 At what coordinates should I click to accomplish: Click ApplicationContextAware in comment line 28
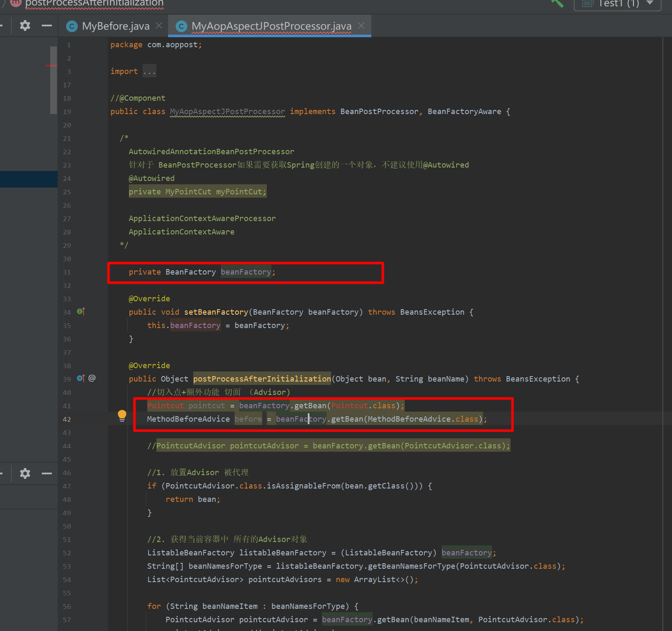click(181, 232)
